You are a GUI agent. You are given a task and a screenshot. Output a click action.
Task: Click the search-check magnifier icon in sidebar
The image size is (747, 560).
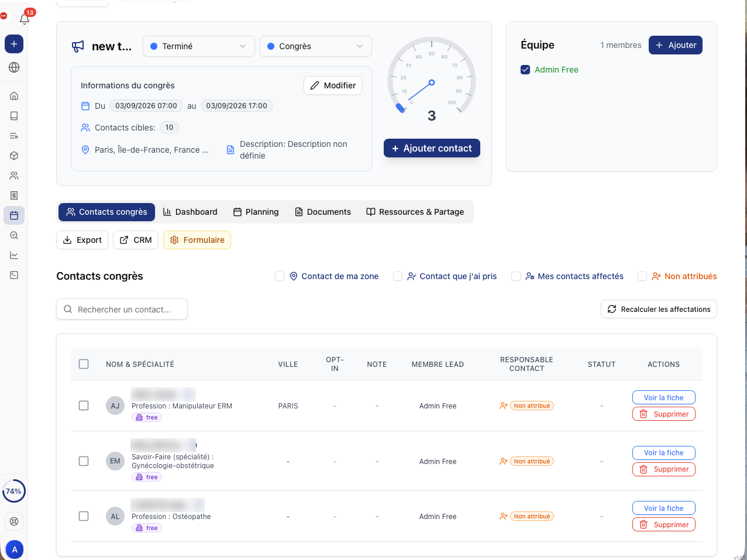tap(14, 235)
